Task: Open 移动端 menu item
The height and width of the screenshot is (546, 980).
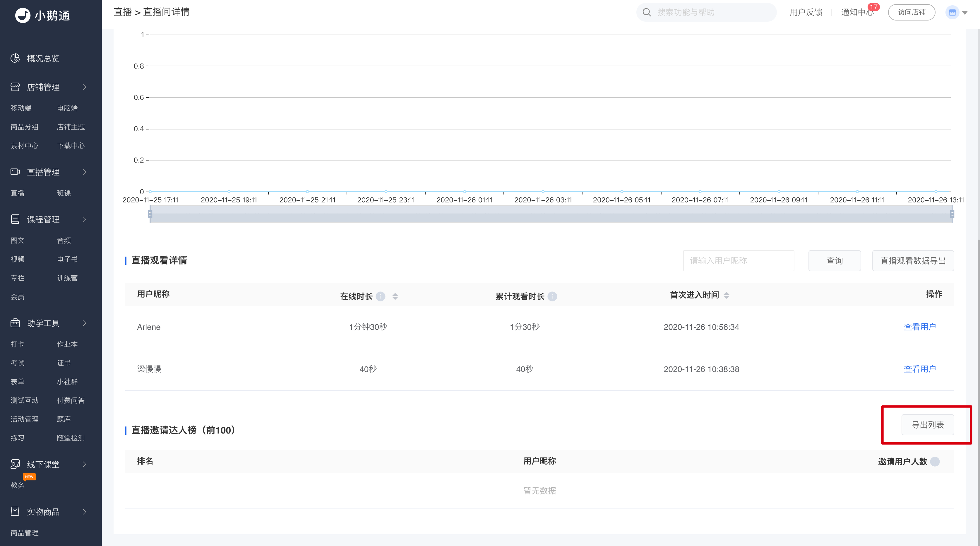Action: (x=21, y=108)
